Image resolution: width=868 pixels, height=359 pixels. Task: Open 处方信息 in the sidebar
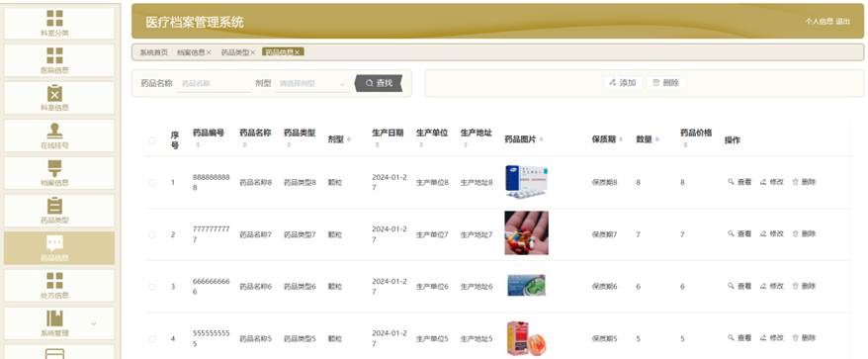59,285
